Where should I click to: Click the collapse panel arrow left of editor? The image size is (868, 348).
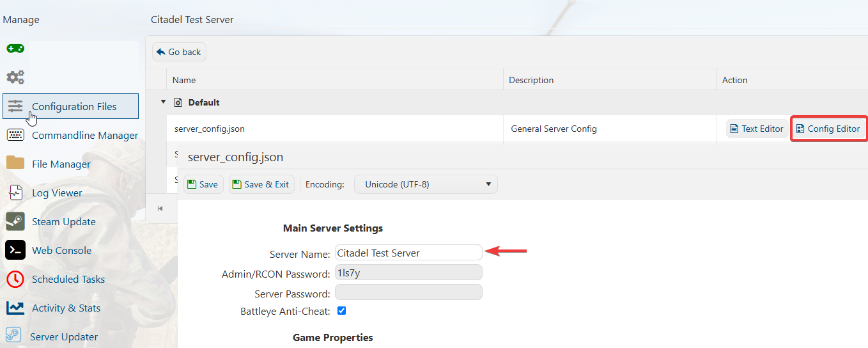click(160, 209)
